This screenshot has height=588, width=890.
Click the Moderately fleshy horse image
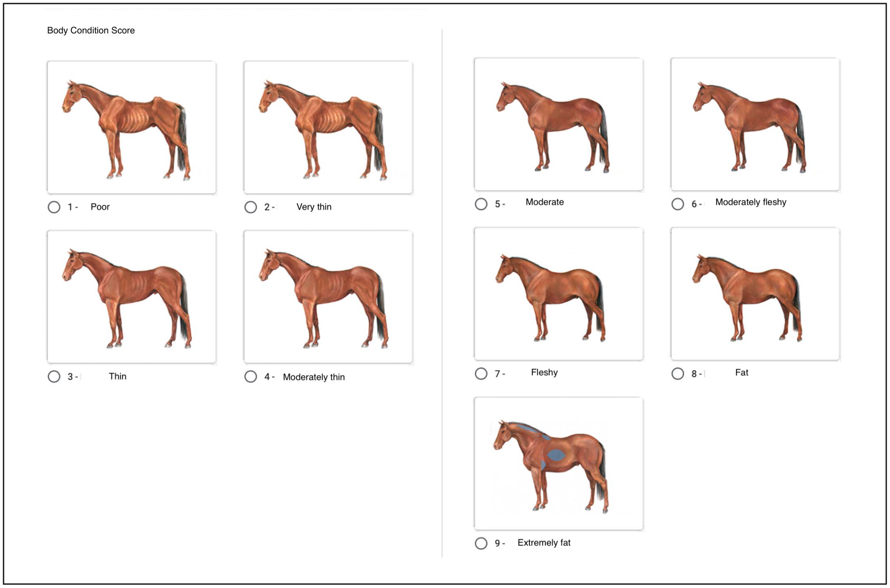tap(755, 124)
